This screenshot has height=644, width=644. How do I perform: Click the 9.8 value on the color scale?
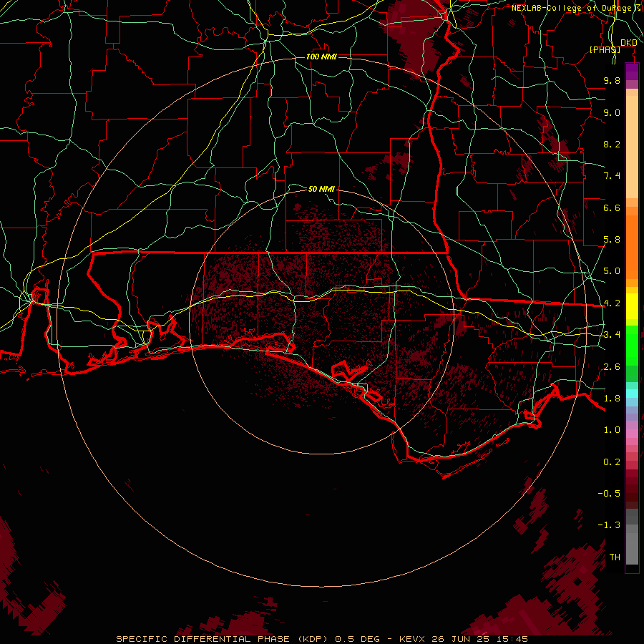point(612,80)
